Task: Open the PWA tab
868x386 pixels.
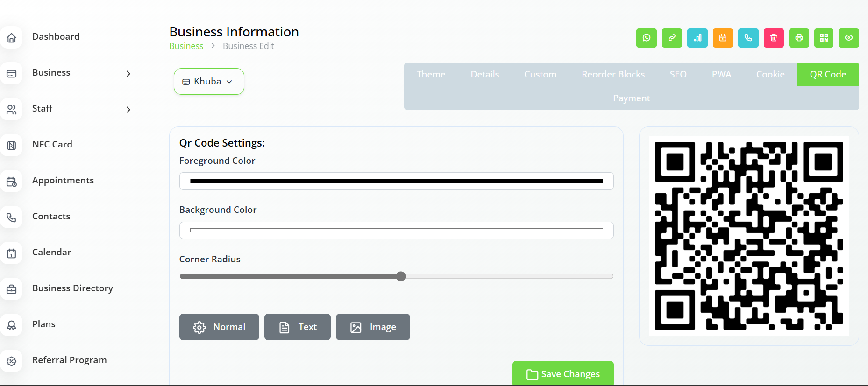Action: [721, 74]
